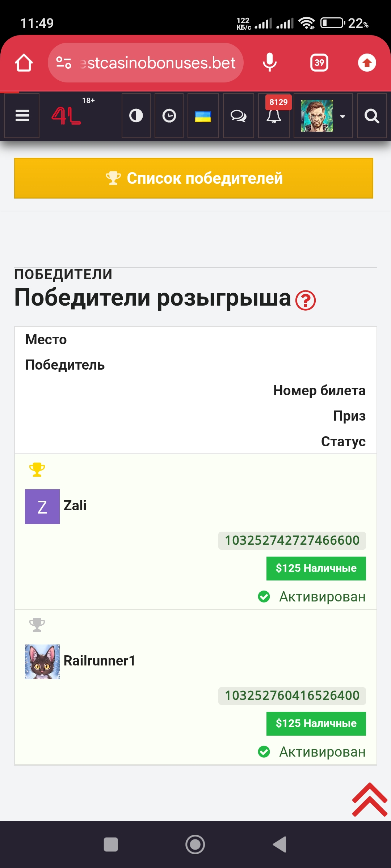The height and width of the screenshot is (868, 391).
Task: Open Ukrainian flag language selector
Action: tap(203, 116)
